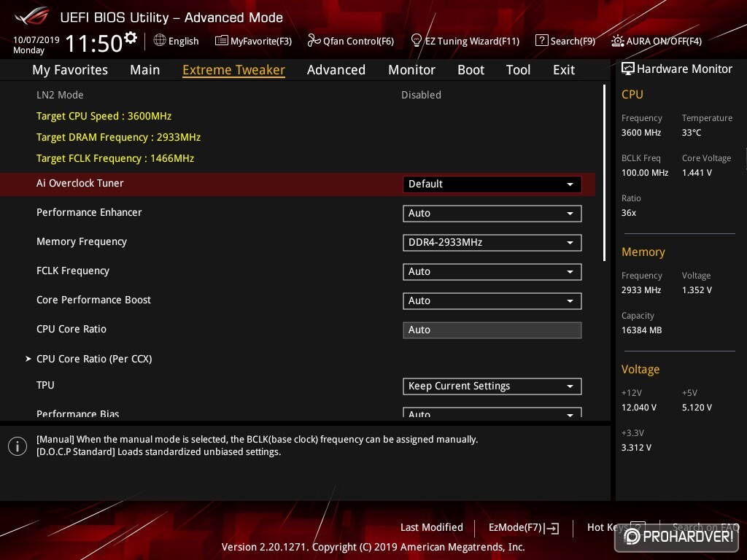Switch to EzMode(F7)
Viewport: 747px width, 560px height.
(x=524, y=528)
